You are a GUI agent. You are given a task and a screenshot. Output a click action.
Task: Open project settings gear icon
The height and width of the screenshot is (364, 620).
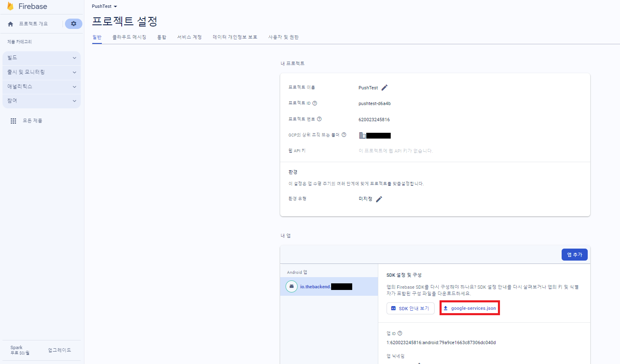pyautogui.click(x=74, y=24)
